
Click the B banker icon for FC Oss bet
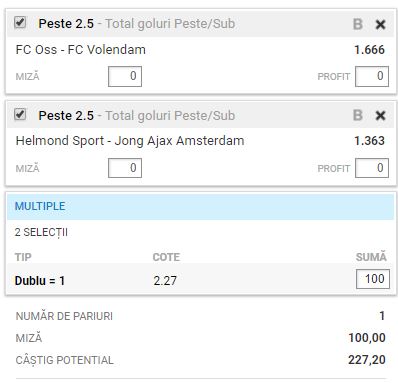(x=358, y=24)
